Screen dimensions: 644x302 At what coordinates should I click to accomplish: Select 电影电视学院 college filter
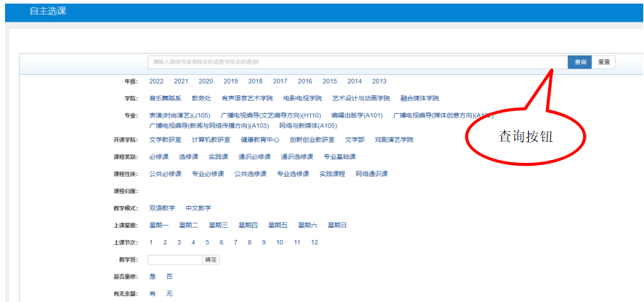coord(303,98)
